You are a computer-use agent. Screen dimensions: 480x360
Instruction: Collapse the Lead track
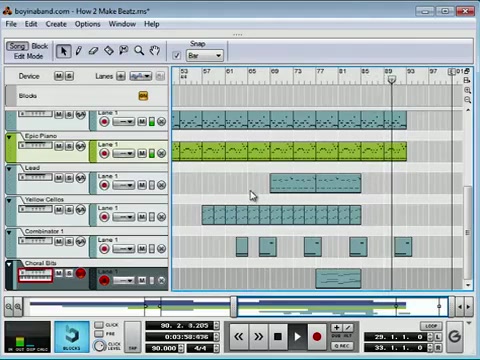9,169
